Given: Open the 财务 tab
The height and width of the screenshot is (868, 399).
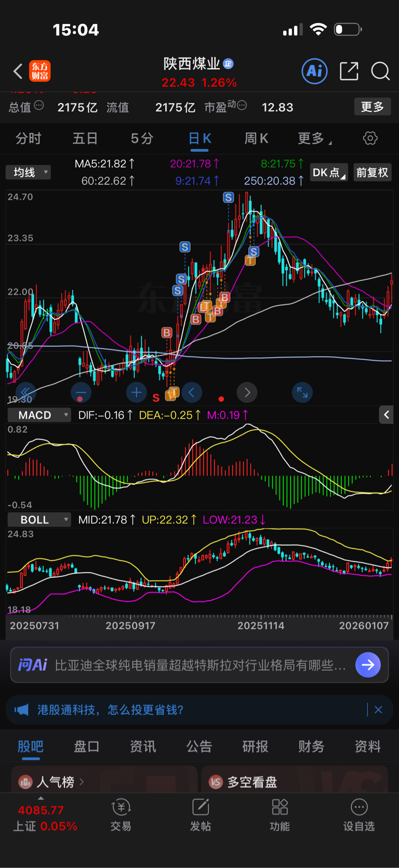Looking at the screenshot, I should pyautogui.click(x=312, y=746).
